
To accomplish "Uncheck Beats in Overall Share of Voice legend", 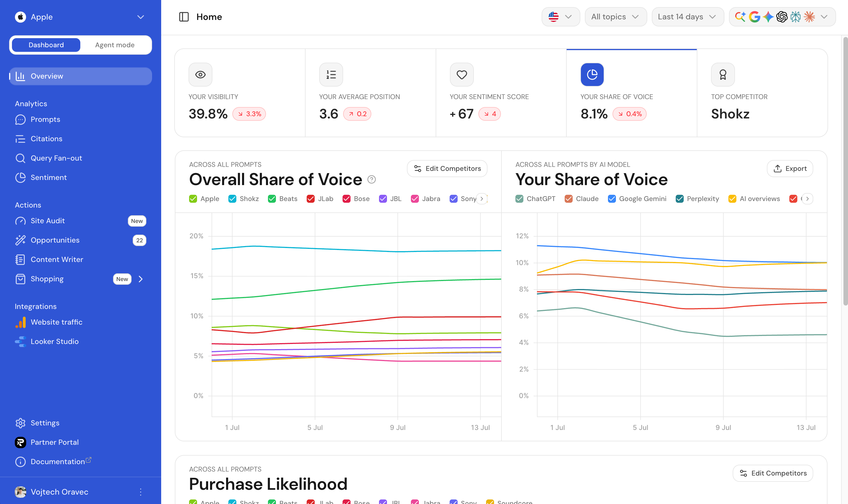I will (272, 199).
